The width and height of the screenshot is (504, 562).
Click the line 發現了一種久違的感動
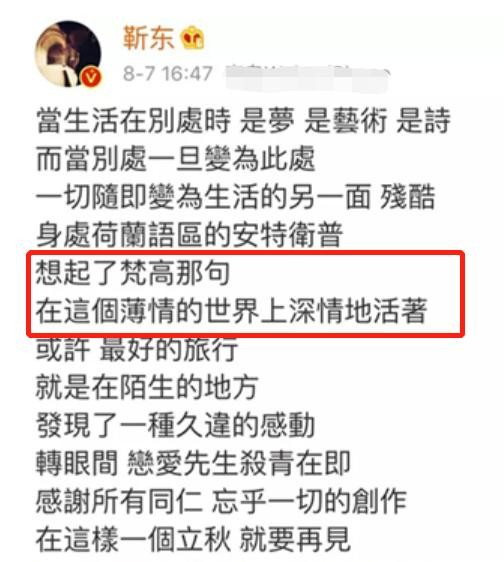(176, 425)
